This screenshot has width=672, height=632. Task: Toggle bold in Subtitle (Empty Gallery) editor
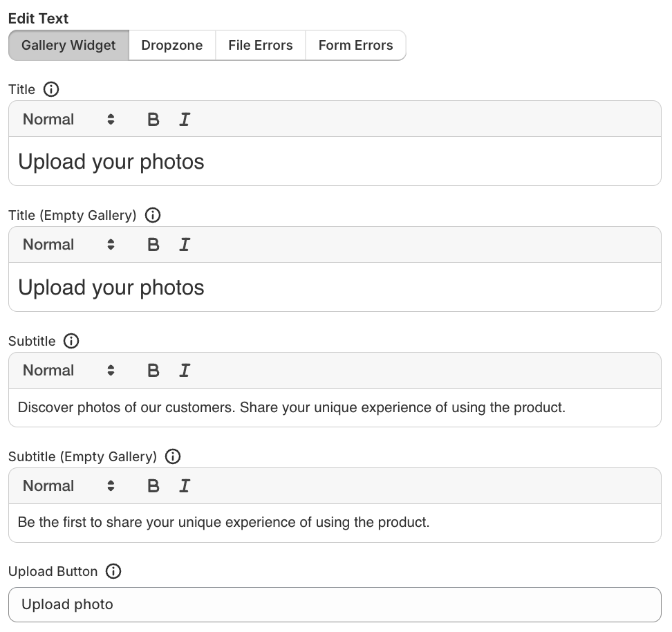[x=153, y=486]
